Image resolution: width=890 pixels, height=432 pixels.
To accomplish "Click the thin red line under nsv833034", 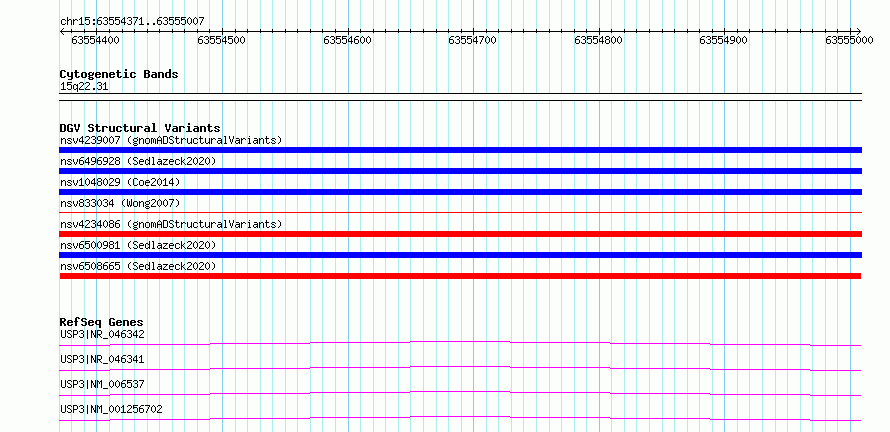I will click(x=461, y=212).
